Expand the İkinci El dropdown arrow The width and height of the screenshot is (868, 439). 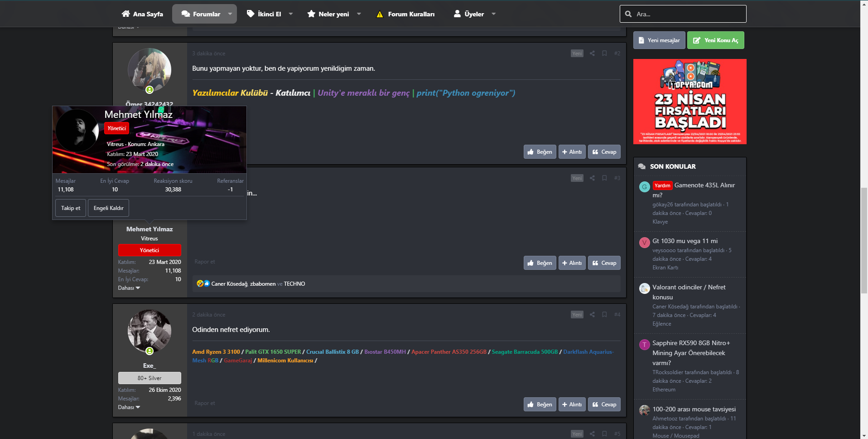pos(291,14)
